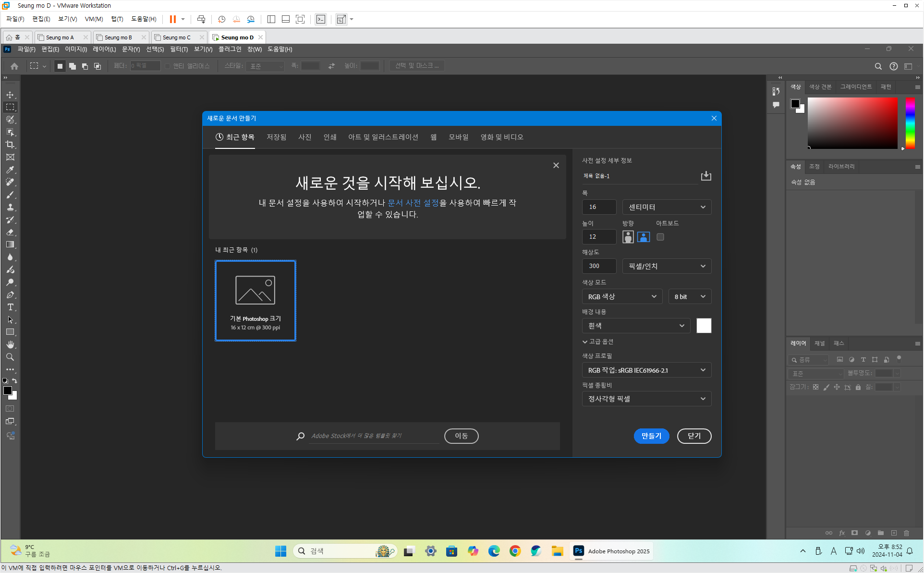
Task: Open the Filter (필터) menu
Action: click(x=179, y=49)
